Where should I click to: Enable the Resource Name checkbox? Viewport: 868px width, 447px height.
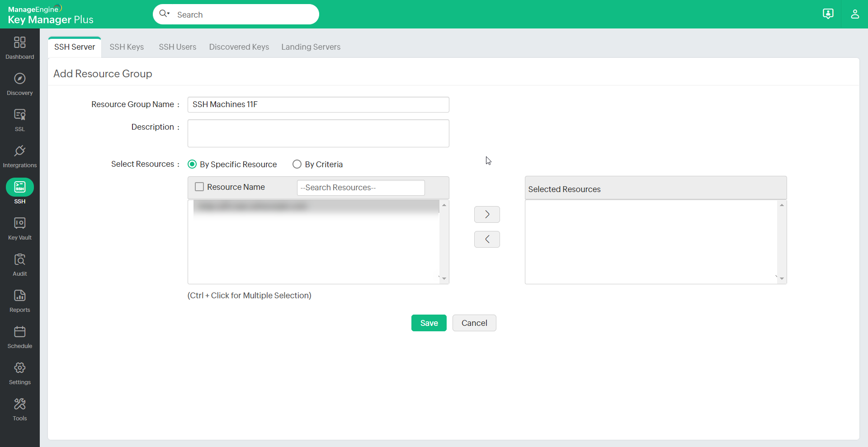199,187
